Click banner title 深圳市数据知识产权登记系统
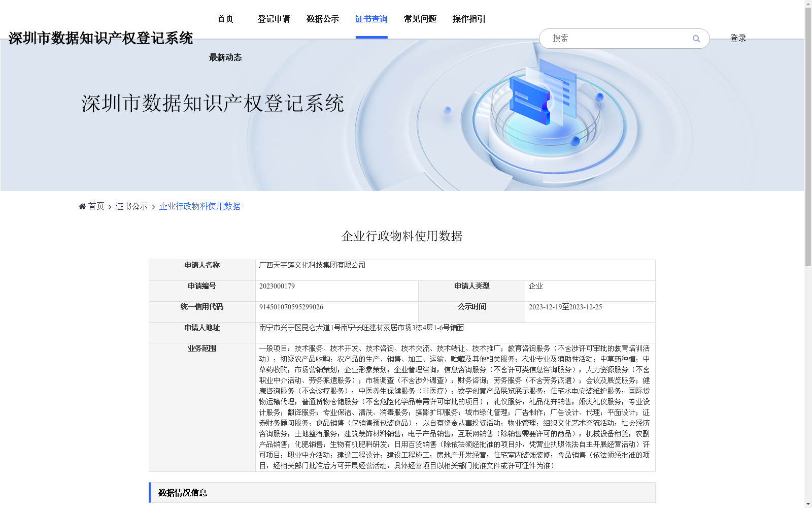 click(x=213, y=103)
